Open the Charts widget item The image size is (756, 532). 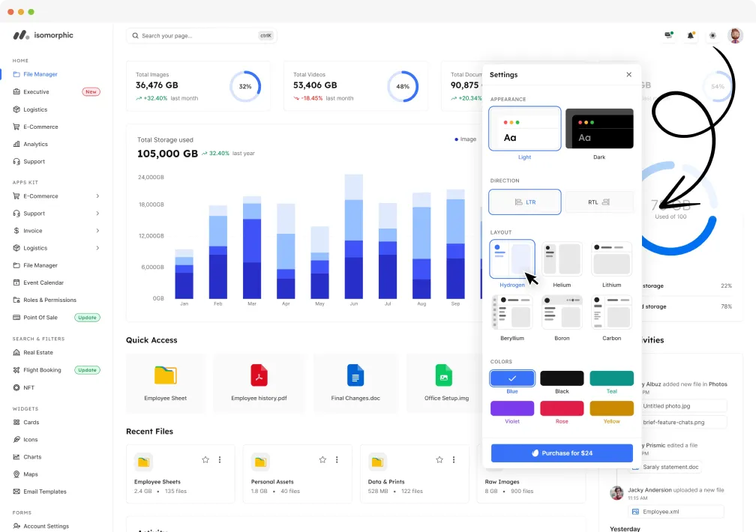point(32,457)
